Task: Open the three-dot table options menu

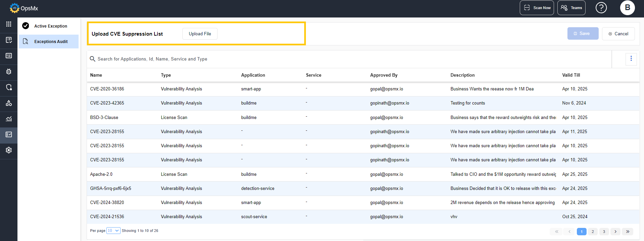Action: click(x=631, y=59)
